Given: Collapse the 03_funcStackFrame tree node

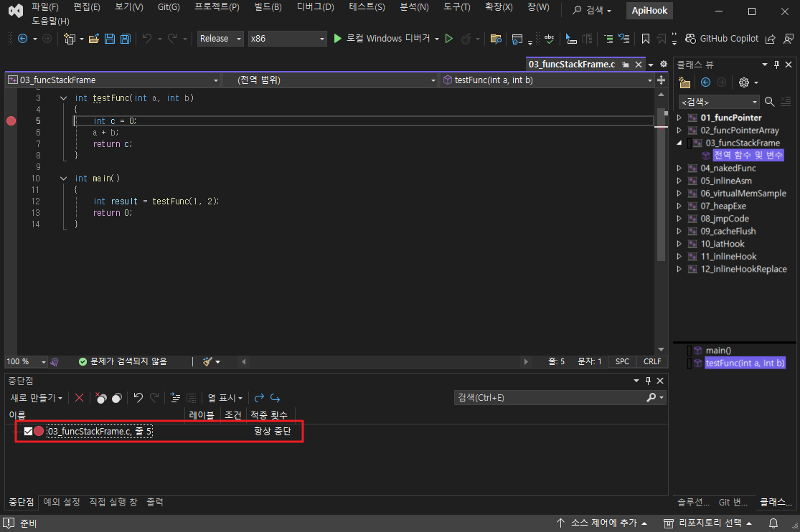Looking at the screenshot, I should [x=679, y=143].
